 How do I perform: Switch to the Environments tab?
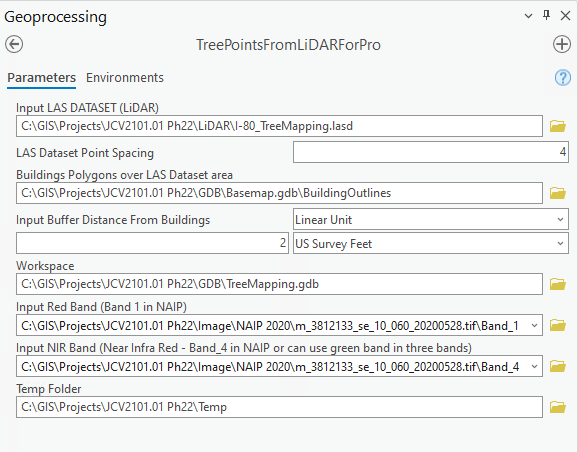coord(125,78)
